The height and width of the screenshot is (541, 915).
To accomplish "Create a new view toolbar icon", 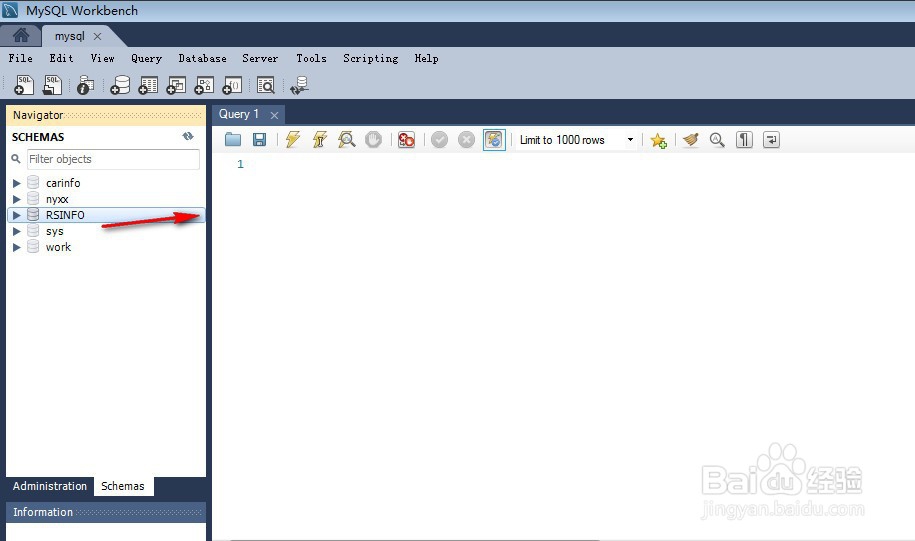I will pyautogui.click(x=176, y=85).
